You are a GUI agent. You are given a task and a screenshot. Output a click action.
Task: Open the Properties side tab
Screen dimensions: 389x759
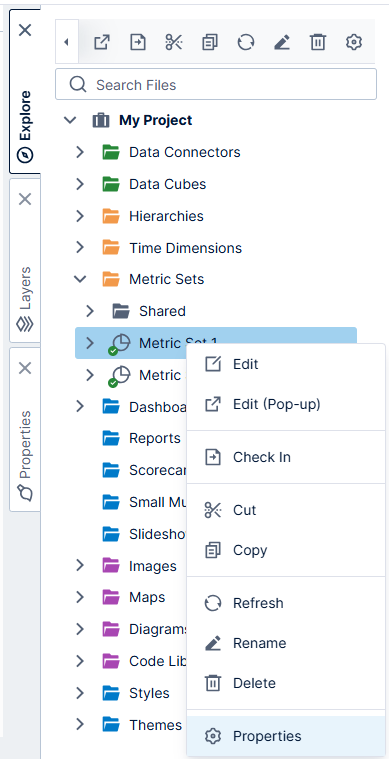(25, 429)
